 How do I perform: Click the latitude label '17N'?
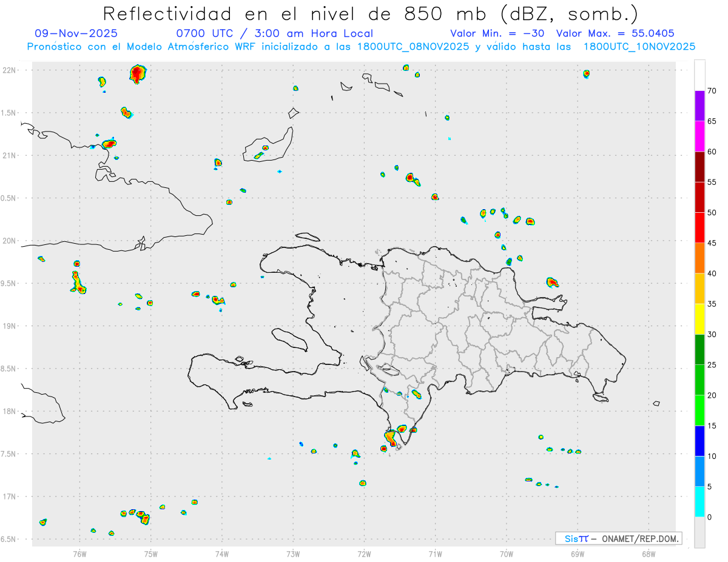coord(9,497)
